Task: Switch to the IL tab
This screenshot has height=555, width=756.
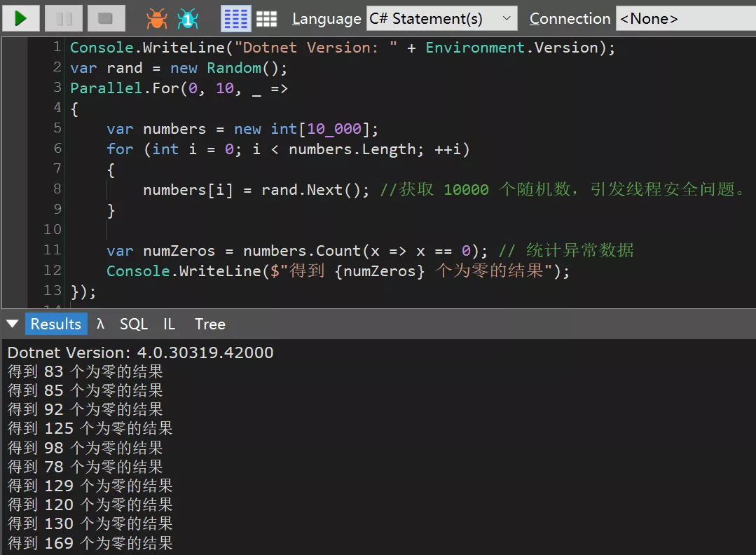Action: coord(169,324)
